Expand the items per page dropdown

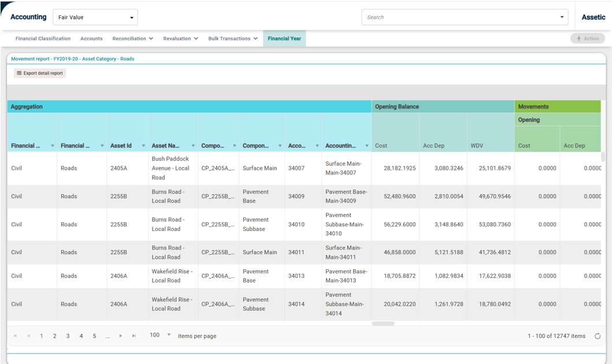coord(169,335)
